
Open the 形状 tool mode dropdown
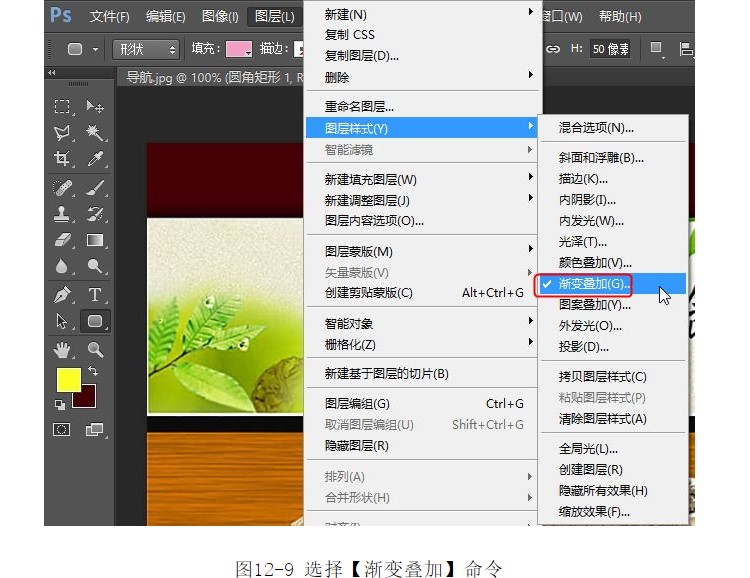coord(145,49)
